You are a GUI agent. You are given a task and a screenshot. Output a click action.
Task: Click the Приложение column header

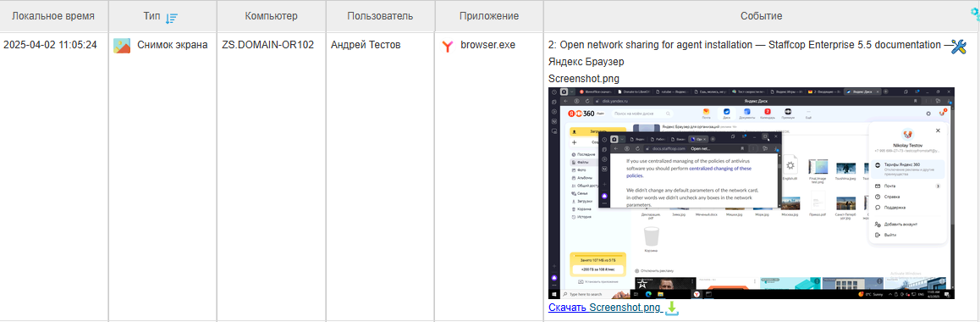489,16
